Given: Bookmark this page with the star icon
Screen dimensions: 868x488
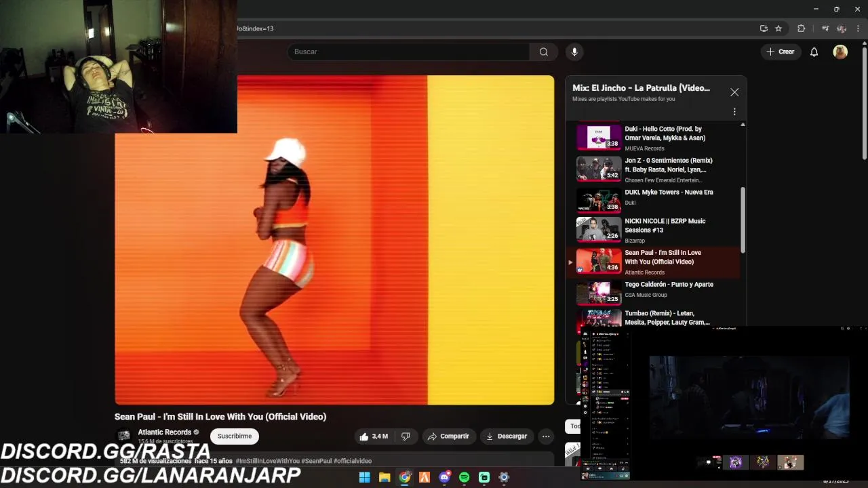Looking at the screenshot, I should (x=778, y=28).
